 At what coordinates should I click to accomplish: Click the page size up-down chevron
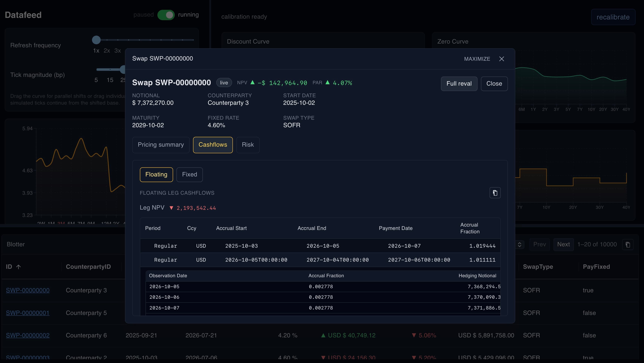point(520,244)
